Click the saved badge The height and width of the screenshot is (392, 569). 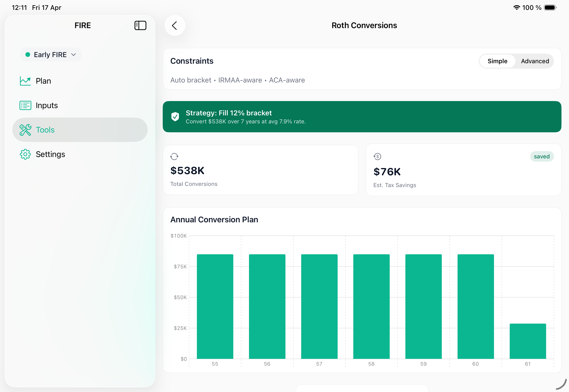[541, 157]
